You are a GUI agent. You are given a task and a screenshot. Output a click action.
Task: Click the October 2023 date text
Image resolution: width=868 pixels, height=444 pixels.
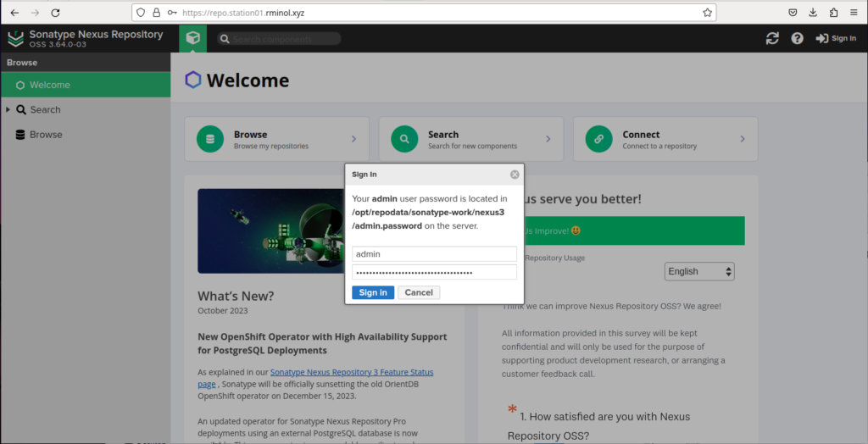[223, 311]
